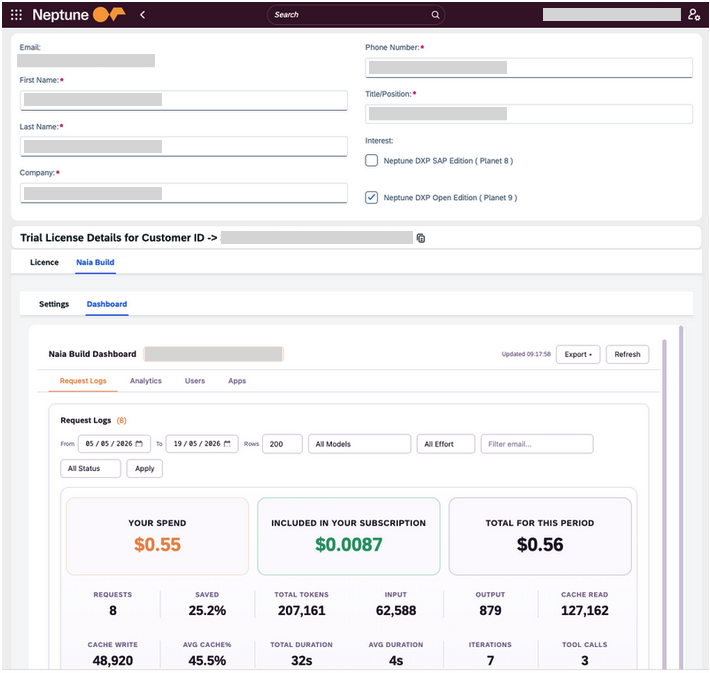The height and width of the screenshot is (673, 710).
Task: Click the Naia Build Dashboard title
Action: tap(92, 354)
